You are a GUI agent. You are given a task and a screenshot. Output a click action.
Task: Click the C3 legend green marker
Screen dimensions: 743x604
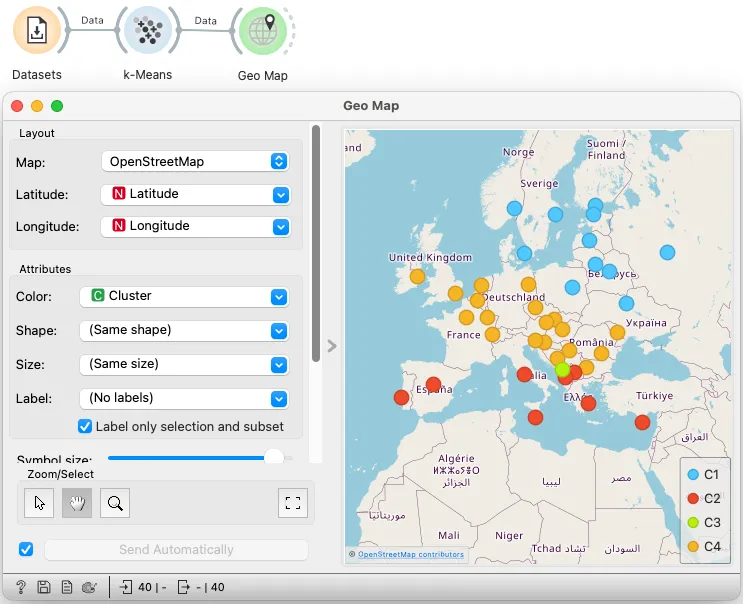point(693,523)
